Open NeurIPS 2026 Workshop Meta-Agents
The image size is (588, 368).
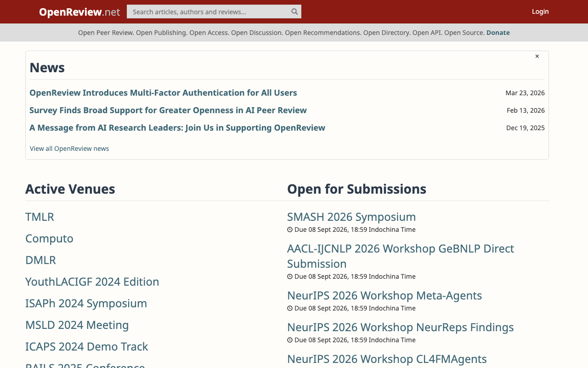coord(384,295)
